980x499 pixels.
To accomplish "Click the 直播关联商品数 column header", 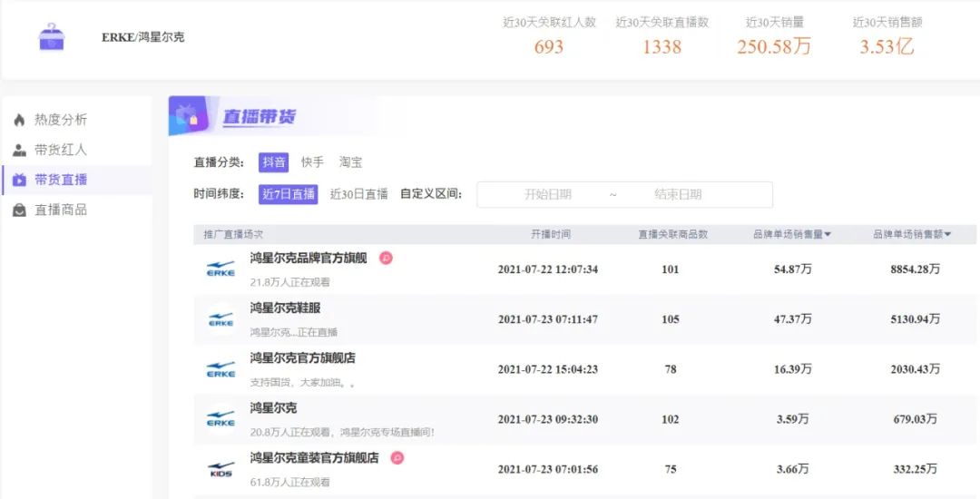I will [672, 235].
